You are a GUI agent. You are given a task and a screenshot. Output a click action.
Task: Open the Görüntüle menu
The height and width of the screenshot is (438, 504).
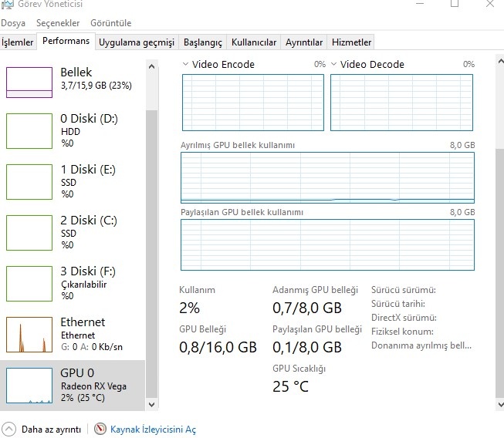click(x=111, y=23)
